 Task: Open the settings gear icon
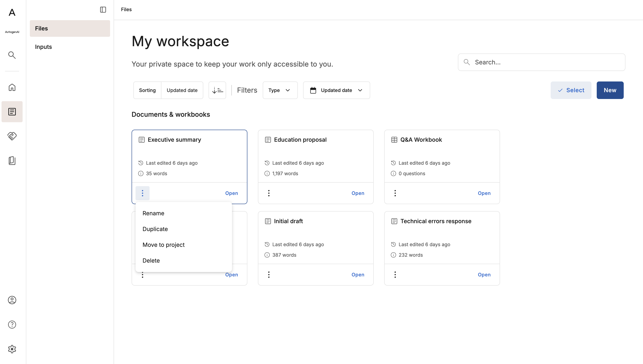[12, 349]
